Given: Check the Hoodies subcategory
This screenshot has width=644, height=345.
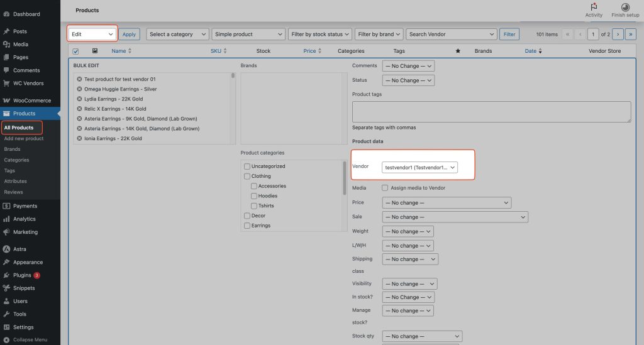Looking at the screenshot, I should tap(254, 195).
